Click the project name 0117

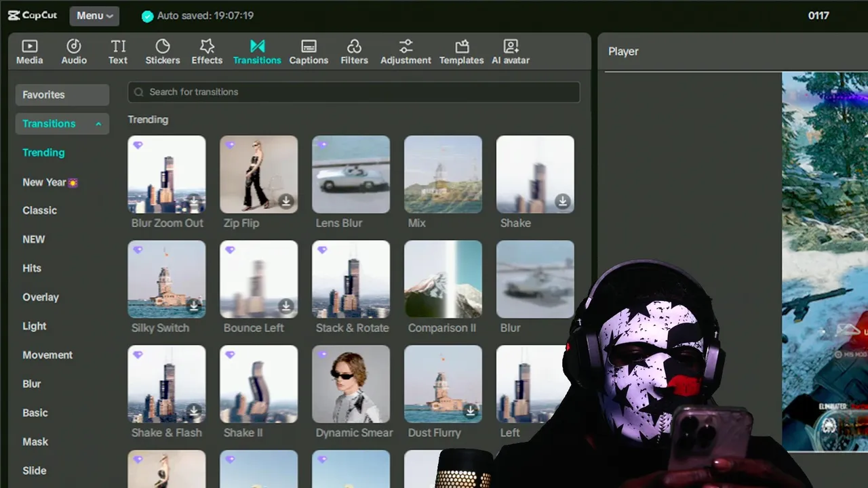tap(818, 16)
